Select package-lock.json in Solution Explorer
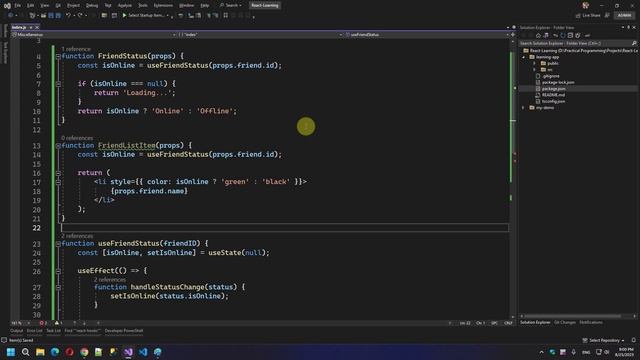640x360 pixels. 558,82
